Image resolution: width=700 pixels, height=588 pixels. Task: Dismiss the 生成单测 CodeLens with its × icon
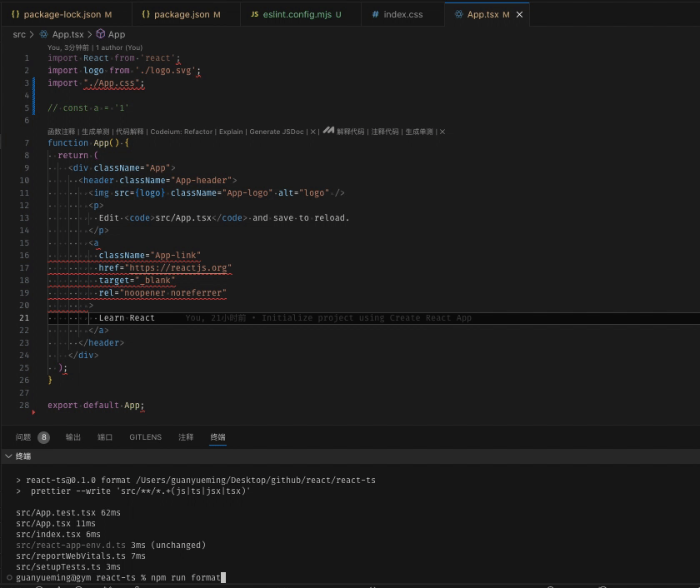[x=444, y=132]
